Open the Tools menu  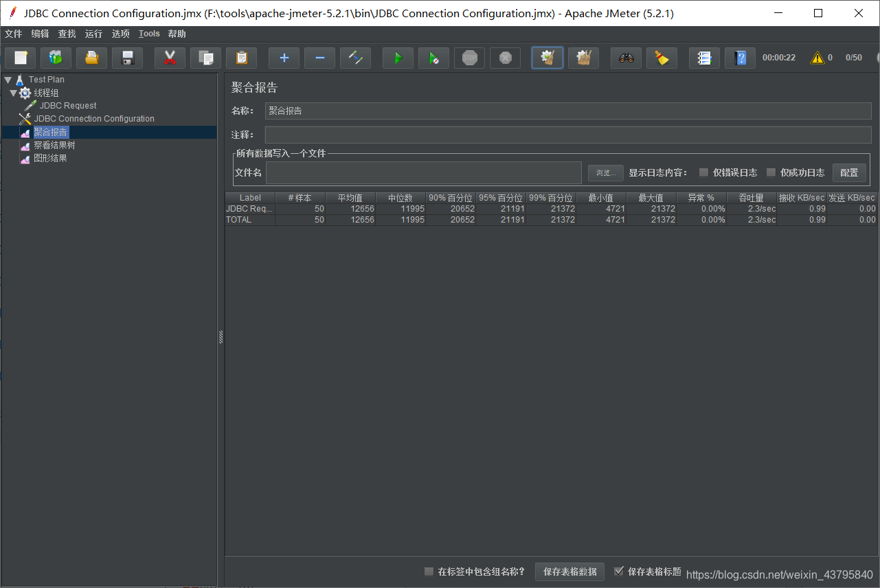pyautogui.click(x=149, y=34)
